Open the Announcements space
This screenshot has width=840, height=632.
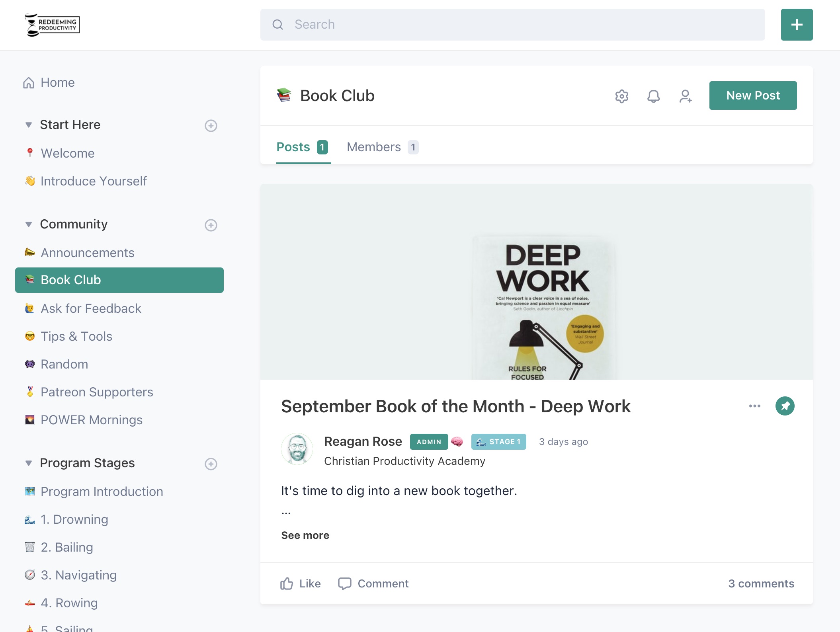tap(88, 253)
